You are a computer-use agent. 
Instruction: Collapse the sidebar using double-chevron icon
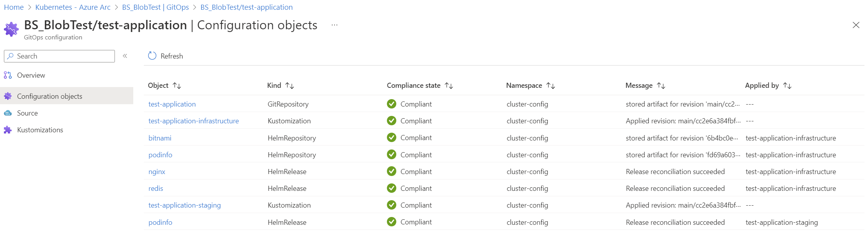click(125, 56)
